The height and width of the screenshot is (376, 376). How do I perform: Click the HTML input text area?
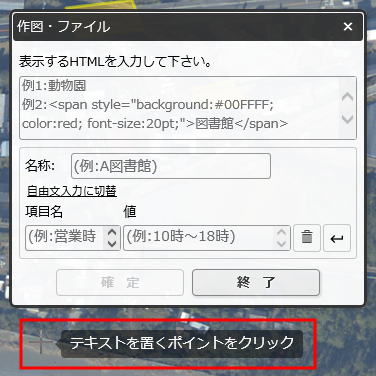188,108
